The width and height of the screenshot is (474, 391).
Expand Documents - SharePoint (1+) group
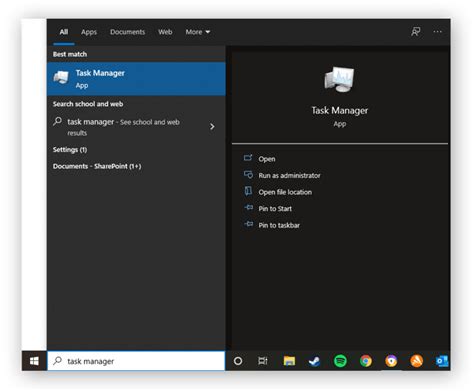[x=97, y=166]
